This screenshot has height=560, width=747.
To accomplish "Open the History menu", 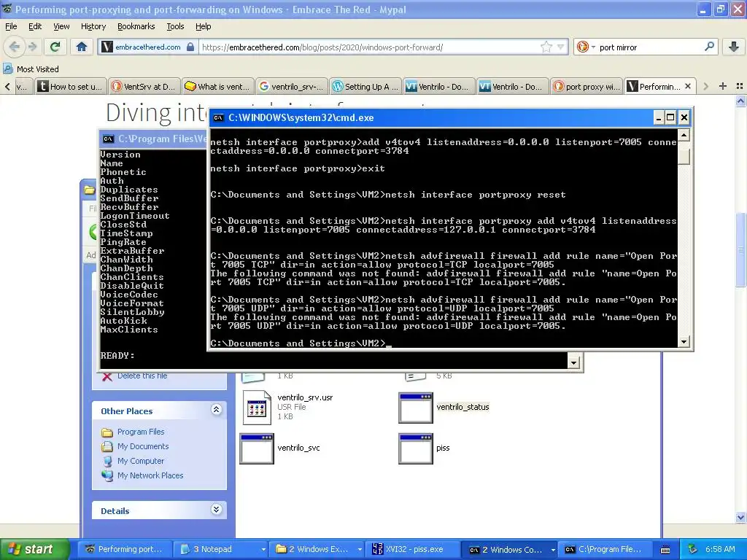I will click(x=93, y=26).
